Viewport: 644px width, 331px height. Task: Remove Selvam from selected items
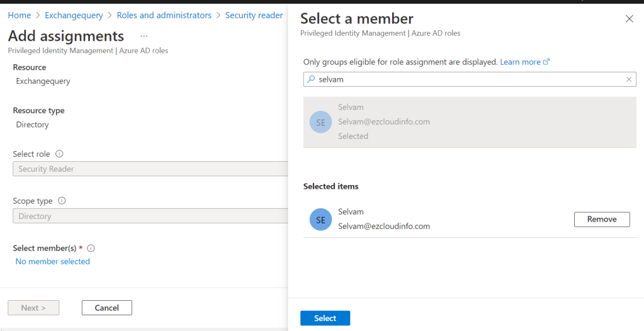tap(601, 219)
